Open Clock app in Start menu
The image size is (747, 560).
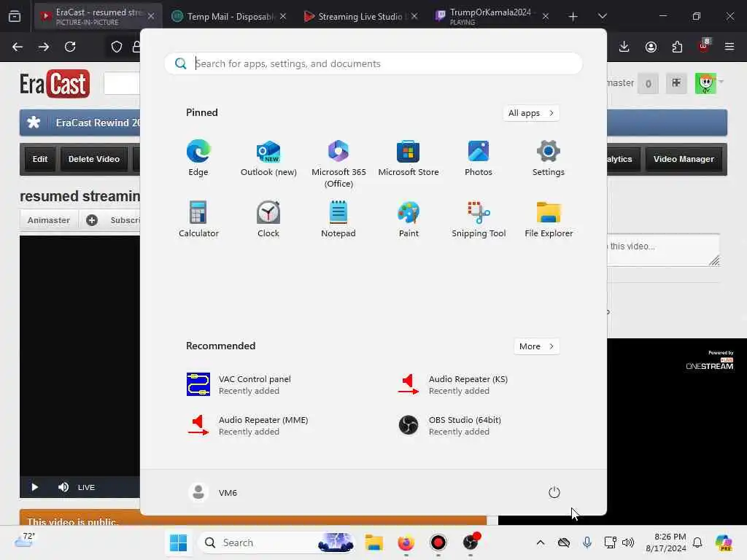click(268, 219)
